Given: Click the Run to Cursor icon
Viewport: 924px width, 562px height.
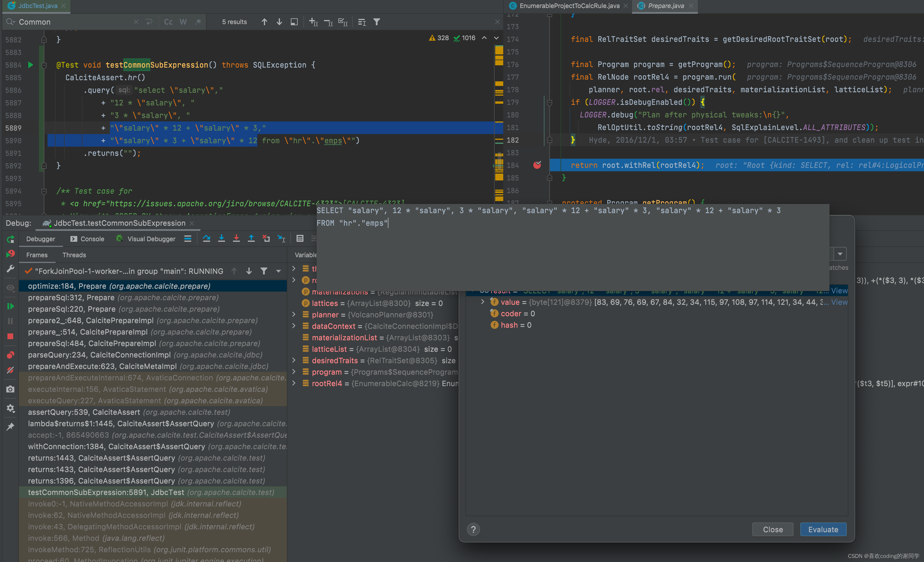Looking at the screenshot, I should [281, 239].
